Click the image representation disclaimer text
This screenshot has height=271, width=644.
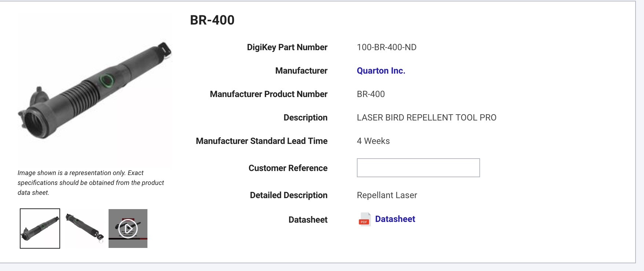[x=91, y=183]
